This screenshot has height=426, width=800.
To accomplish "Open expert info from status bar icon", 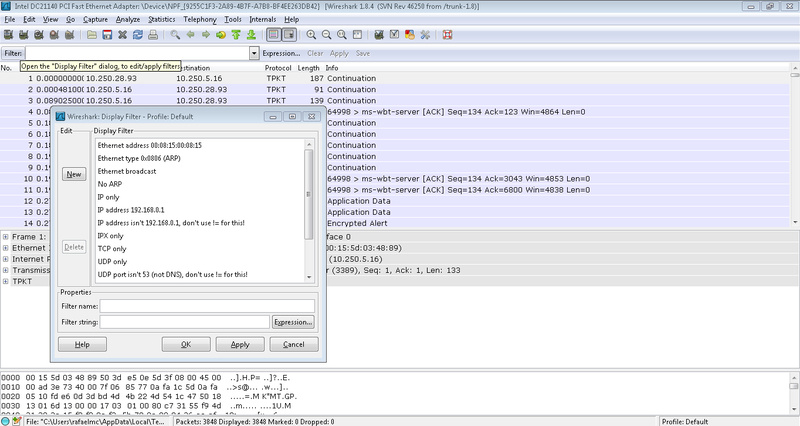I will (6, 421).
